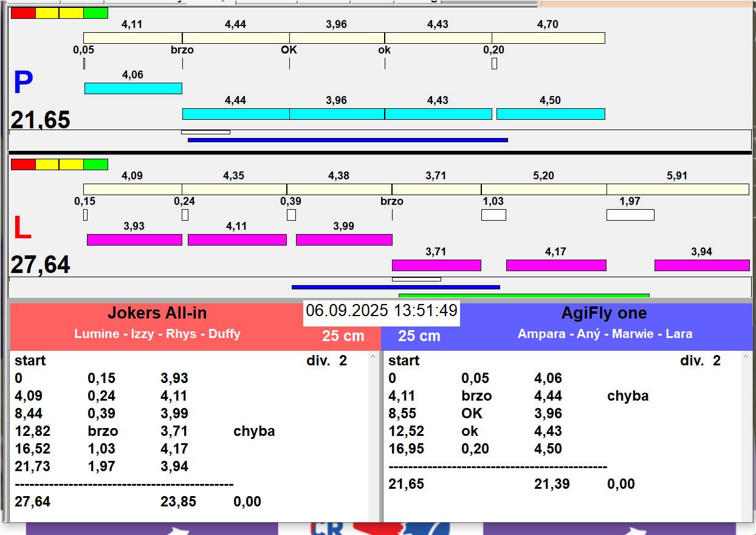Screen dimensions: 756x535
Task: Click chyba in the AgiFly one list
Action: tap(628, 396)
